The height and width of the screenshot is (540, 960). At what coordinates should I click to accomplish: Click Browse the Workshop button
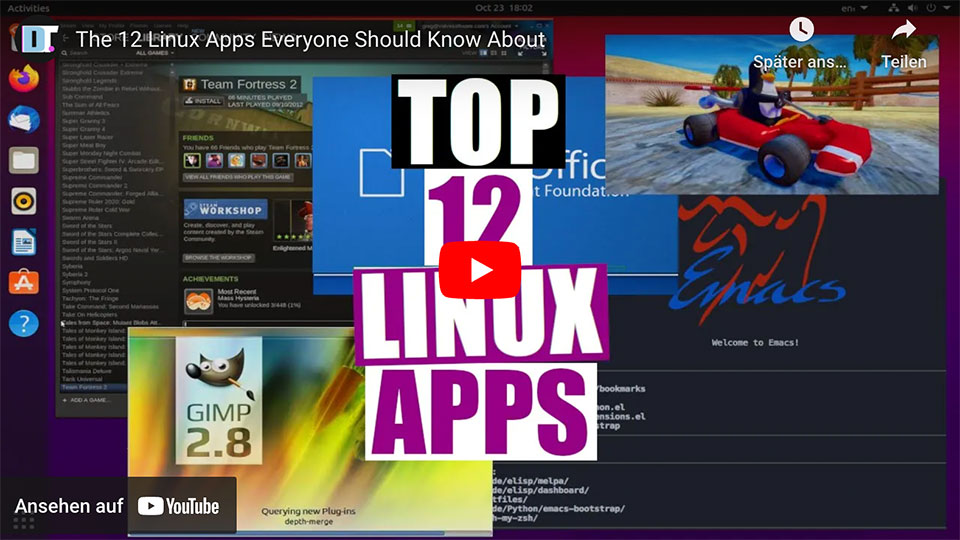[x=219, y=258]
